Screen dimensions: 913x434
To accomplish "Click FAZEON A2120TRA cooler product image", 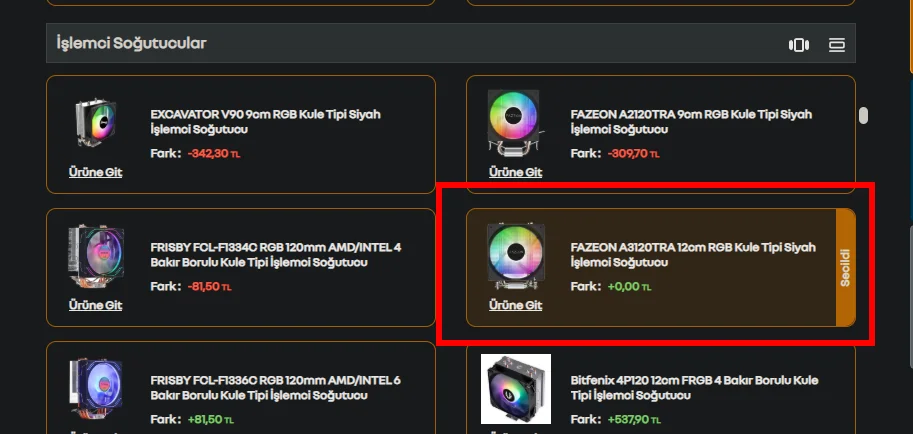I will [x=515, y=123].
